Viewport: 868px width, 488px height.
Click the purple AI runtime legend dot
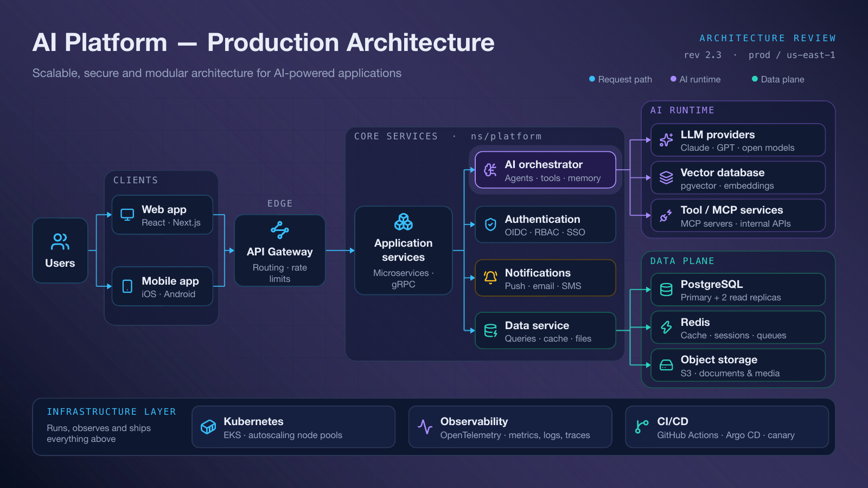673,79
